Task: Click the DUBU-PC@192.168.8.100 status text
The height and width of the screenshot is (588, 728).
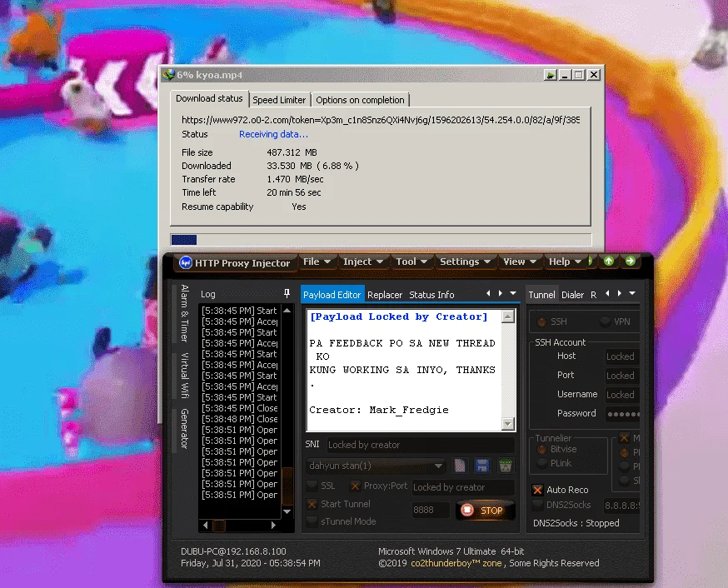Action: click(x=233, y=551)
